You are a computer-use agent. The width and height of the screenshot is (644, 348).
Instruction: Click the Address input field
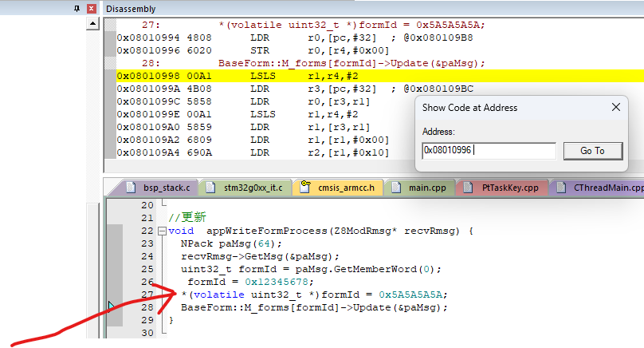click(489, 151)
